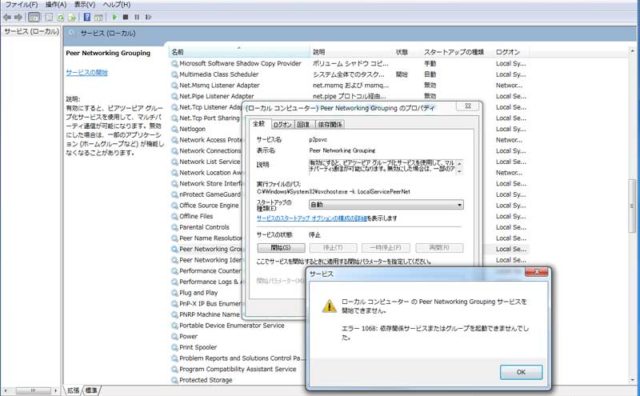Image resolution: width=640 pixels, height=396 pixels.
Task: Click the gear icon beside Parental Controls
Action: tap(175, 228)
